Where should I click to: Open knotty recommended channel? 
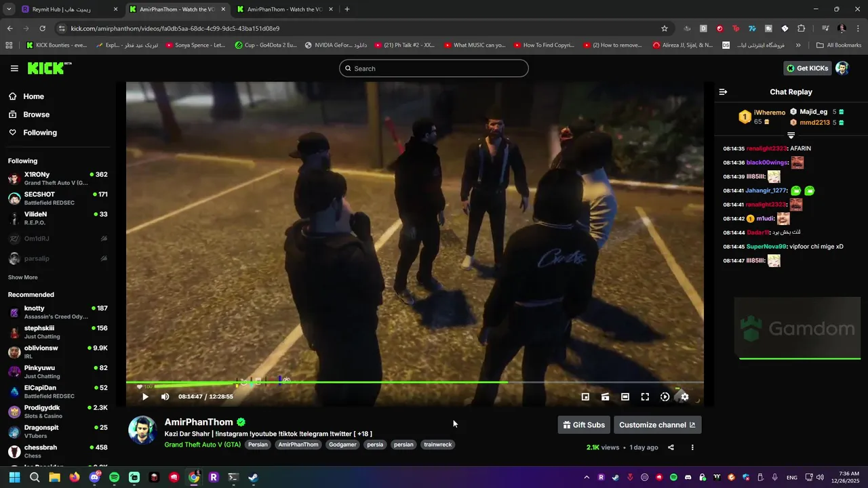click(58, 312)
